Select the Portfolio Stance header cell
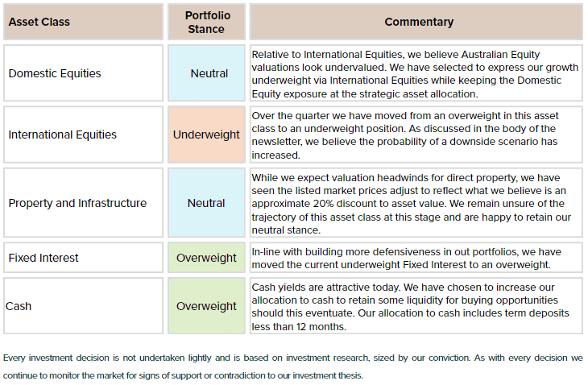588x385 pixels. 206,22
